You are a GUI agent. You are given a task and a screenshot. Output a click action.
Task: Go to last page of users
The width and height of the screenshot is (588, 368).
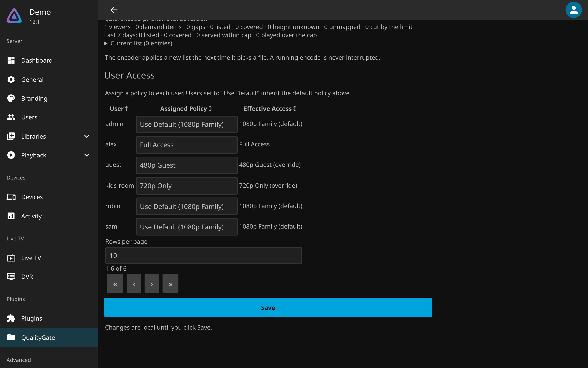[170, 284]
